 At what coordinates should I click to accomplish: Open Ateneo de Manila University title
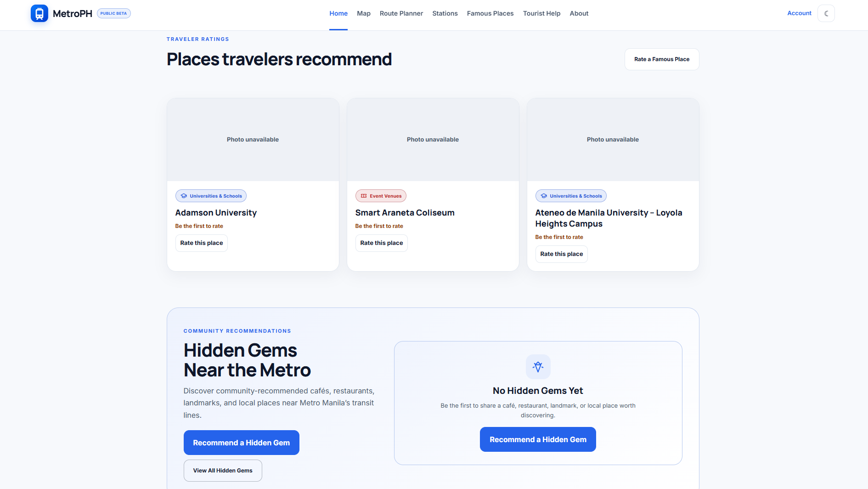pyautogui.click(x=609, y=218)
